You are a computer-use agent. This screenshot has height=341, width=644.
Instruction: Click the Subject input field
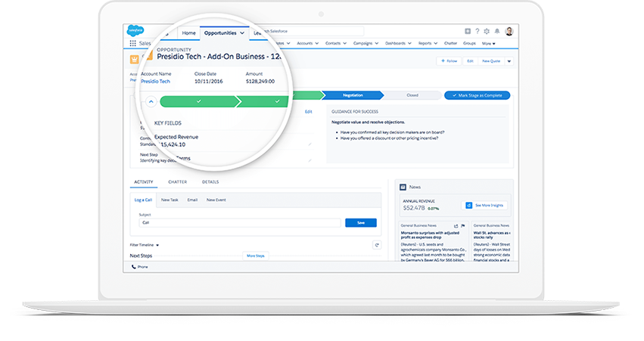240,223
